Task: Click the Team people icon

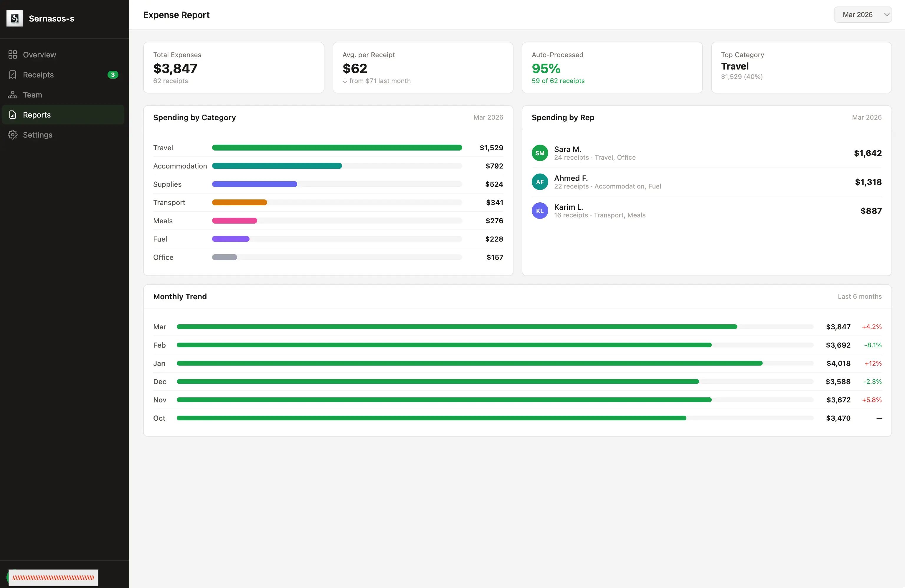Action: pos(13,95)
